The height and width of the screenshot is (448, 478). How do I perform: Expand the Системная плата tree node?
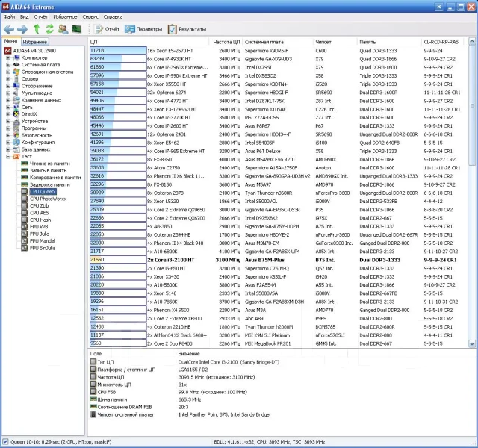pyautogui.click(x=8, y=65)
